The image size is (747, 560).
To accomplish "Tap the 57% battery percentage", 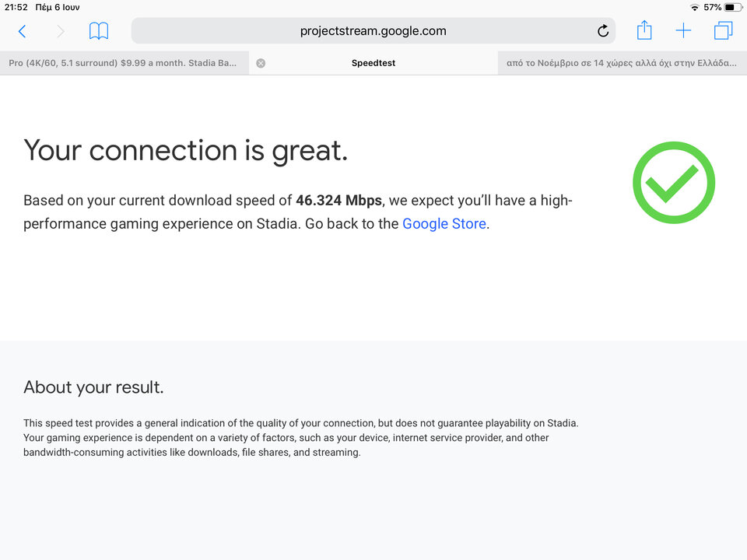I will 712,7.
